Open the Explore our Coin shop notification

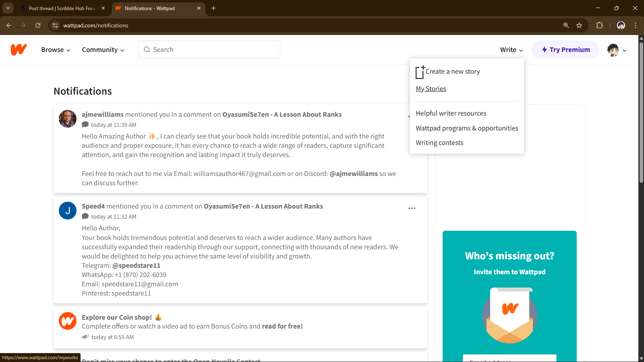(117, 317)
